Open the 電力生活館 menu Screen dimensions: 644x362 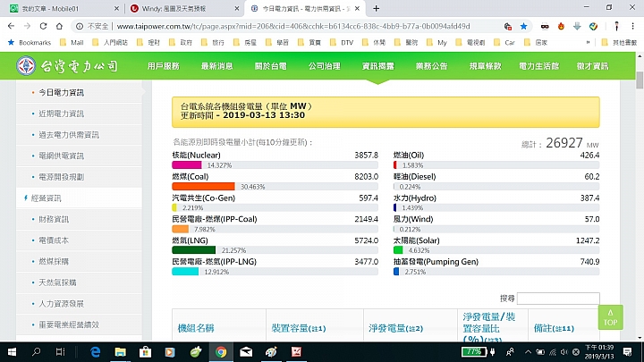(538, 66)
